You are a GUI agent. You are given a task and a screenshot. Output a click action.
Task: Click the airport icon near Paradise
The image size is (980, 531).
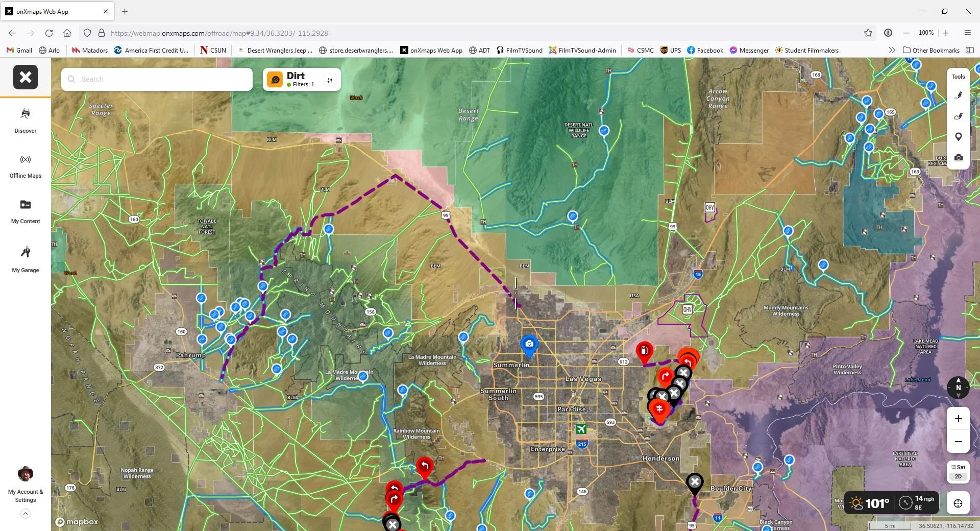[x=581, y=429]
